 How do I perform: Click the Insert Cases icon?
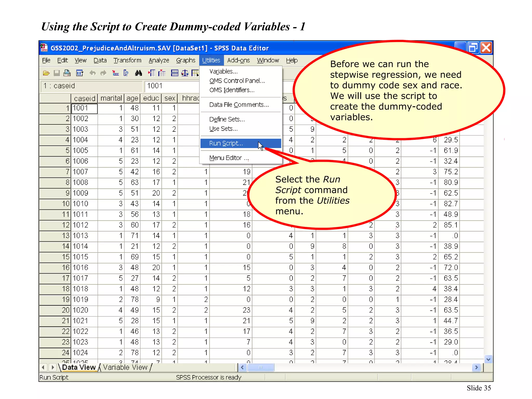pos(152,73)
